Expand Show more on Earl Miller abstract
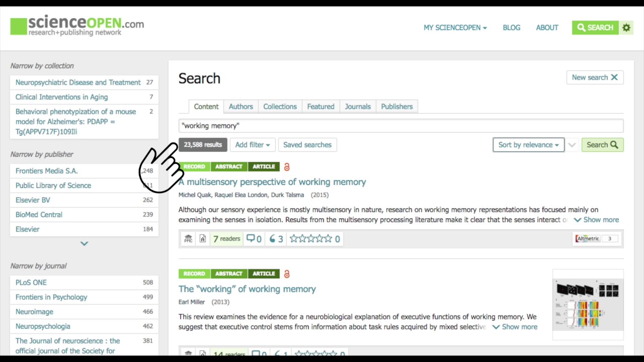Image resolution: width=644 pixels, height=362 pixels. coord(515,327)
